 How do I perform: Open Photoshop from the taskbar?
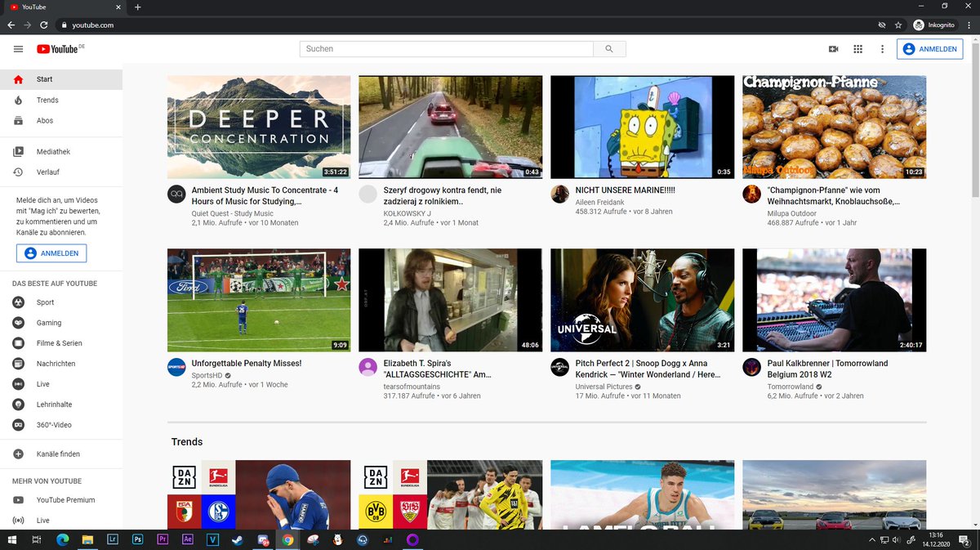pos(138,539)
